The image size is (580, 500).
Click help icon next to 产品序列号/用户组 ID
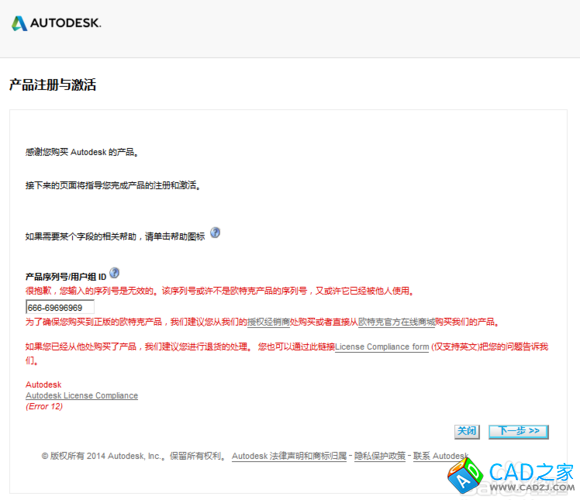pos(115,273)
